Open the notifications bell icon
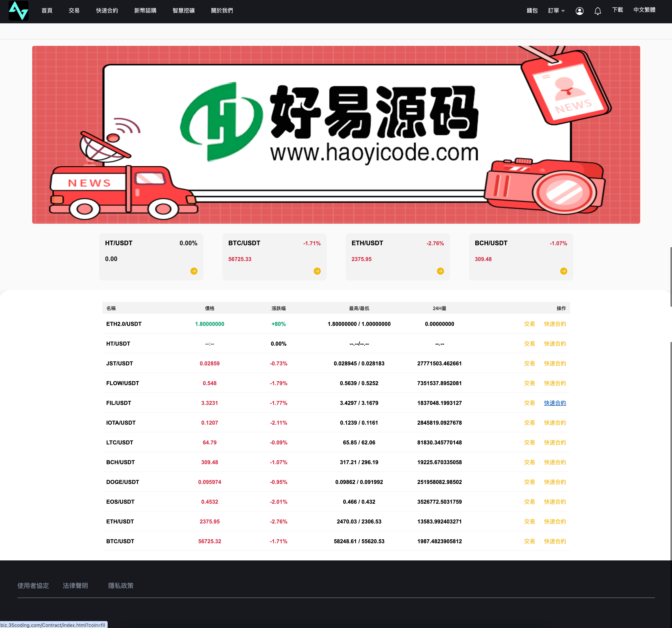Viewport: 672px width, 628px height. [598, 11]
